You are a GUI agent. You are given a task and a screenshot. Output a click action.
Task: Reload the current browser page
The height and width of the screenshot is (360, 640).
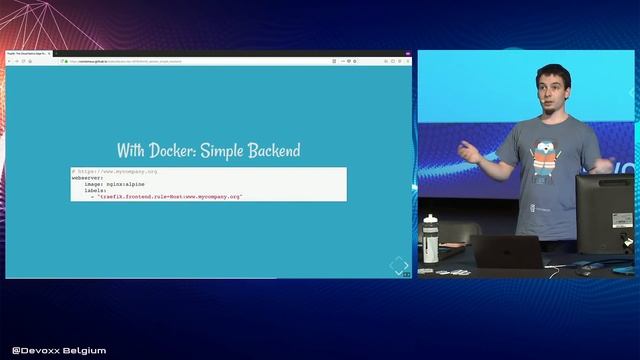pos(23,61)
